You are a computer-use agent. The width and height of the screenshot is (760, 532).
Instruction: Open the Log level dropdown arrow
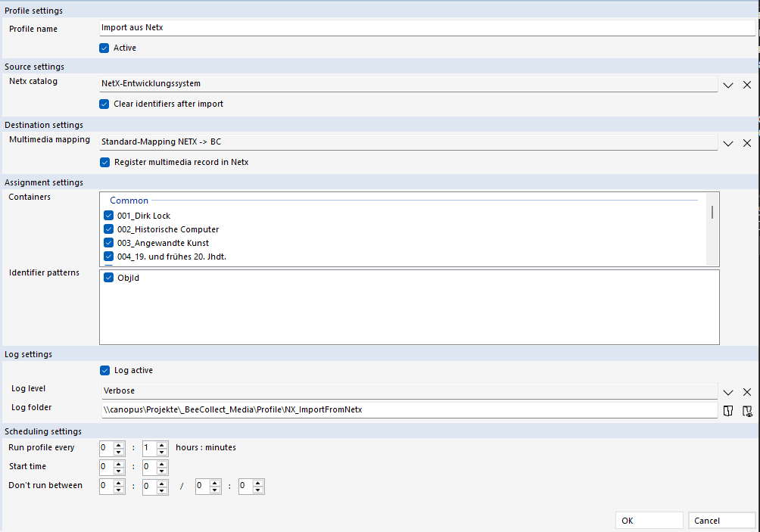pos(728,392)
